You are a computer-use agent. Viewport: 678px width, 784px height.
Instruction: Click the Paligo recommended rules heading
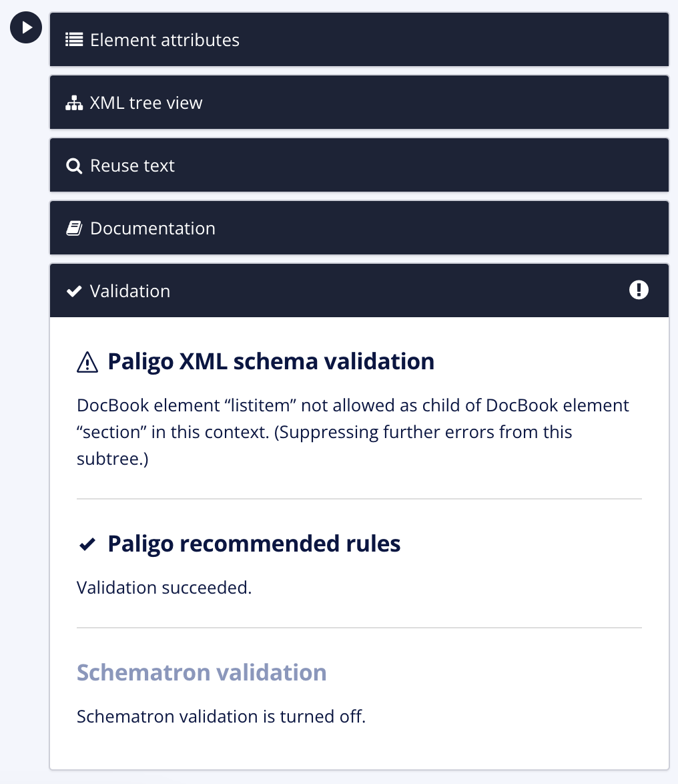click(254, 544)
